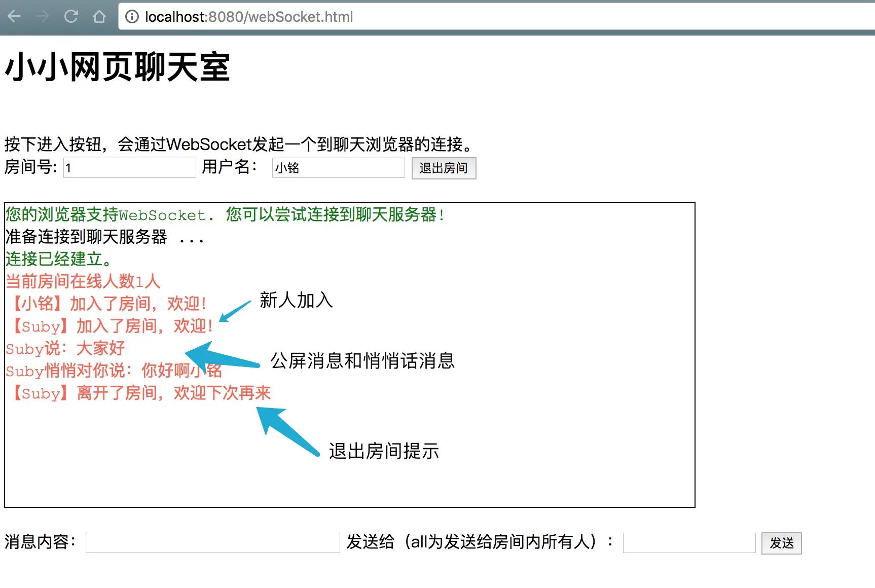View site info icon in address bar

132,17
